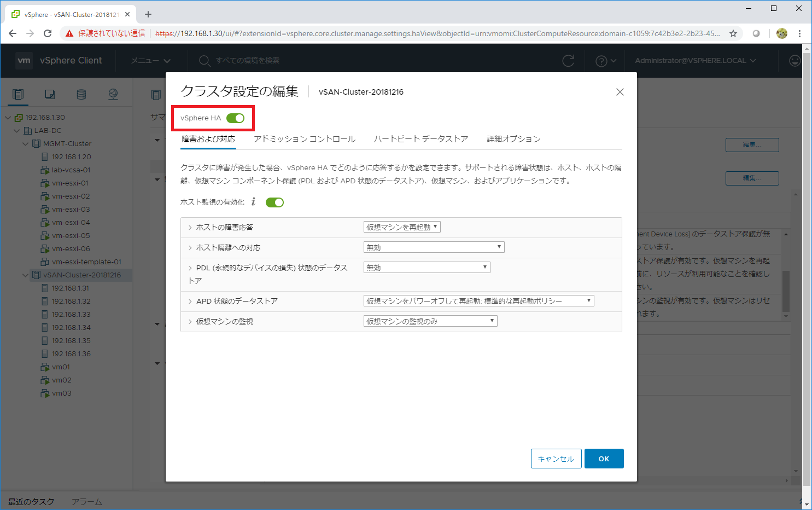The width and height of the screenshot is (812, 510).
Task: Switch to the Heartbeat Datastores tab
Action: [420, 139]
